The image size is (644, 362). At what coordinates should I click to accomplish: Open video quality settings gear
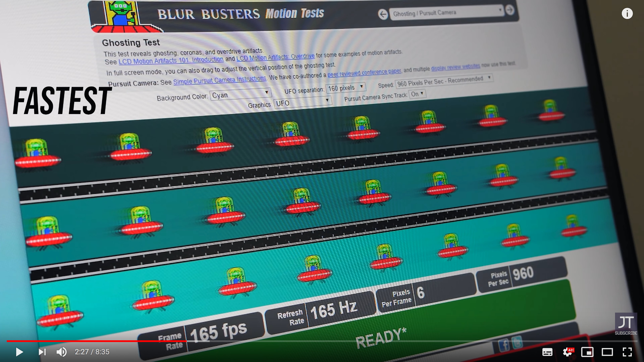(x=567, y=352)
